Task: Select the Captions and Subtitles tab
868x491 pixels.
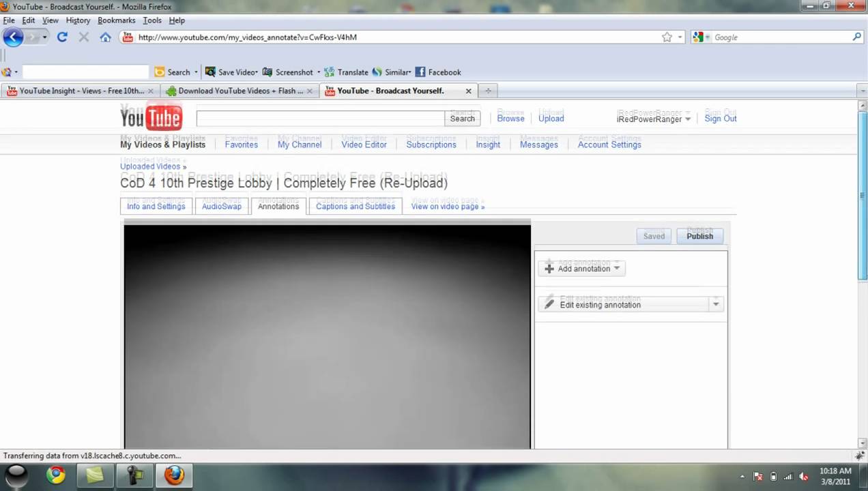Action: pos(356,206)
